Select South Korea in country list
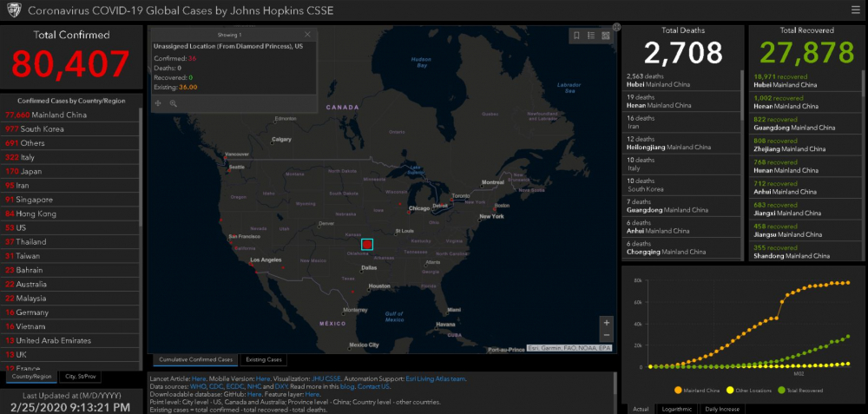 point(69,129)
